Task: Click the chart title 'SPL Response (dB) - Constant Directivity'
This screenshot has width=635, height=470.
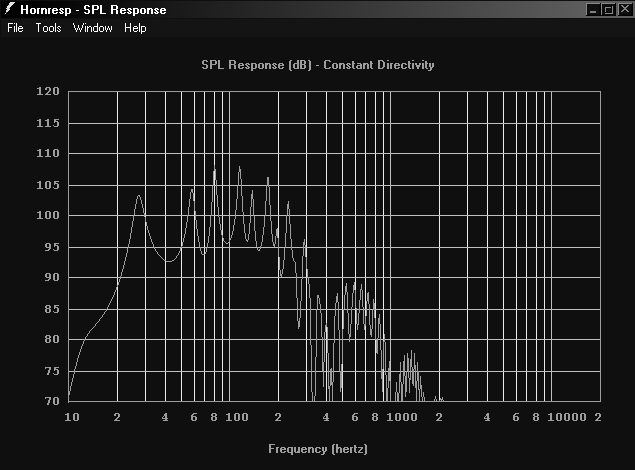Action: point(318,65)
